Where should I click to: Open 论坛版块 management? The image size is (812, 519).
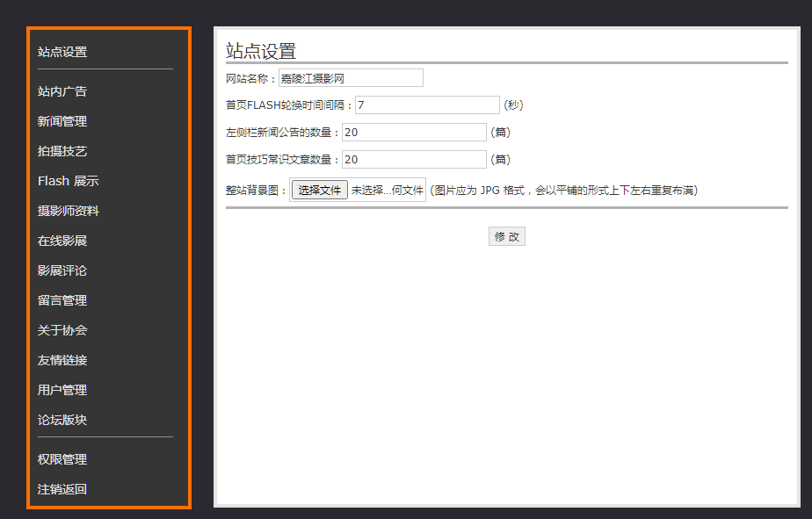point(62,420)
